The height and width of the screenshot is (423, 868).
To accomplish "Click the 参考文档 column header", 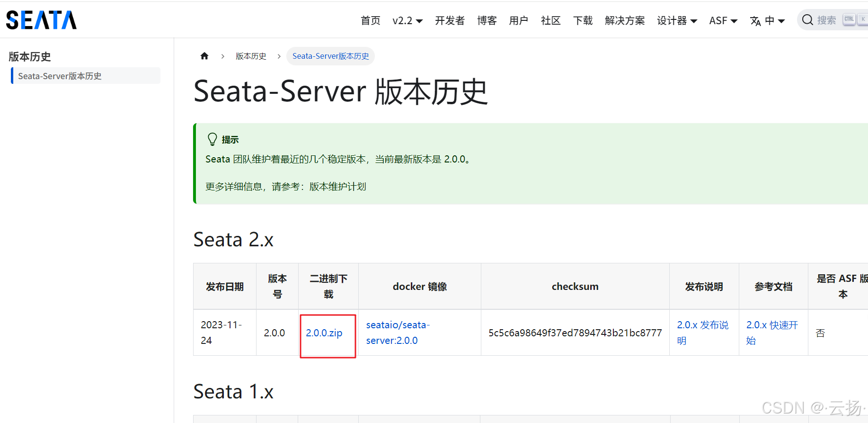I will point(773,287).
